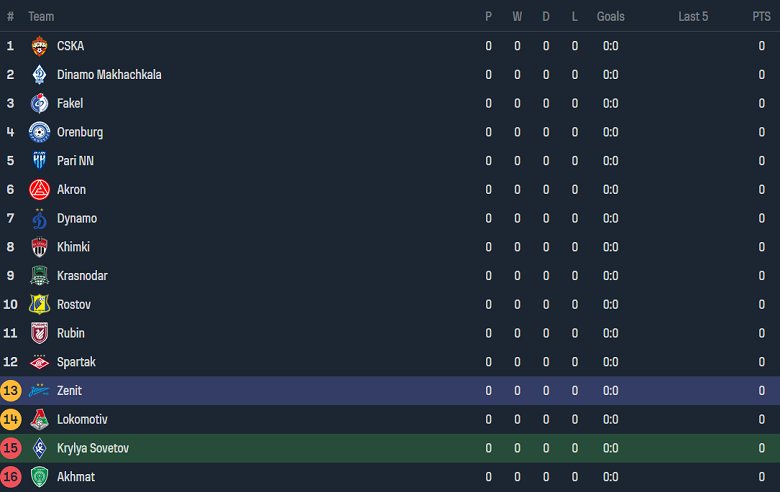780x492 pixels.
Task: Open the Khimki team page link
Action: click(73, 247)
